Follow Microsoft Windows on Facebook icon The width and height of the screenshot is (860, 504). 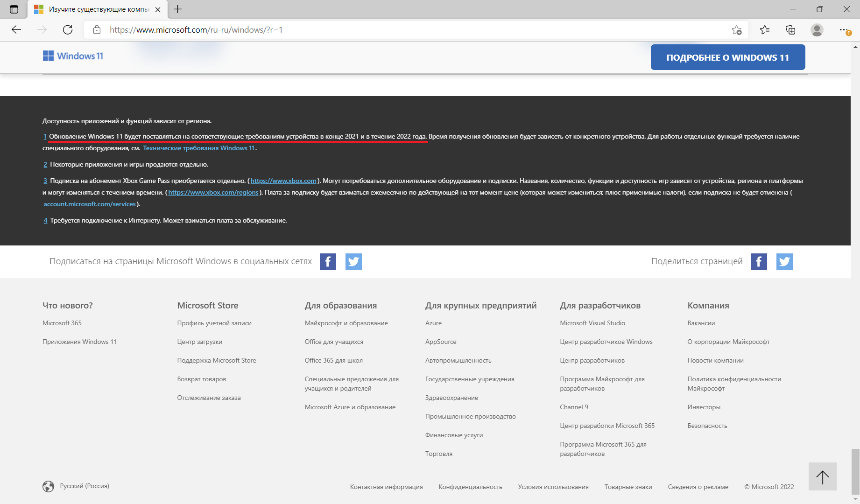tap(328, 262)
